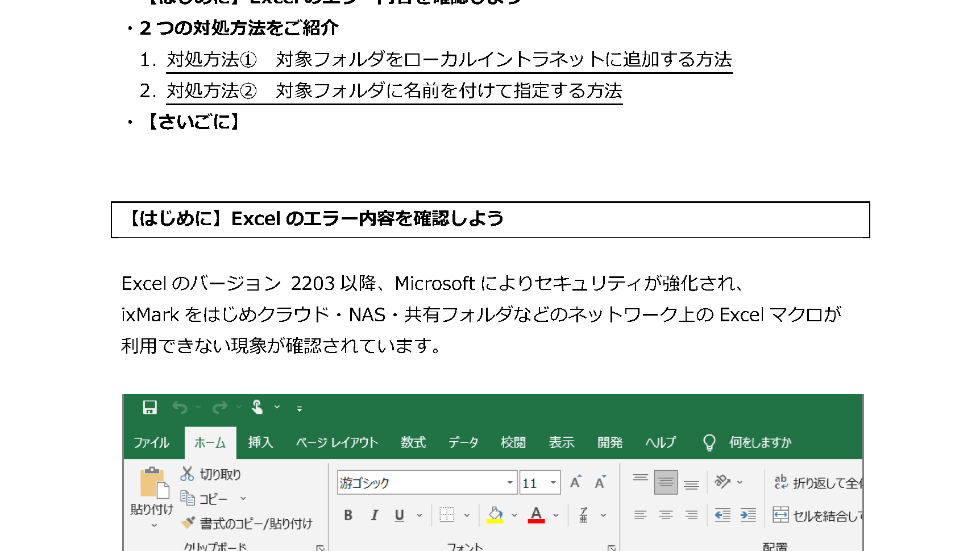The width and height of the screenshot is (980, 551).
Task: Toggle 折り返して全体を表示 wrap text
Action: [x=817, y=483]
